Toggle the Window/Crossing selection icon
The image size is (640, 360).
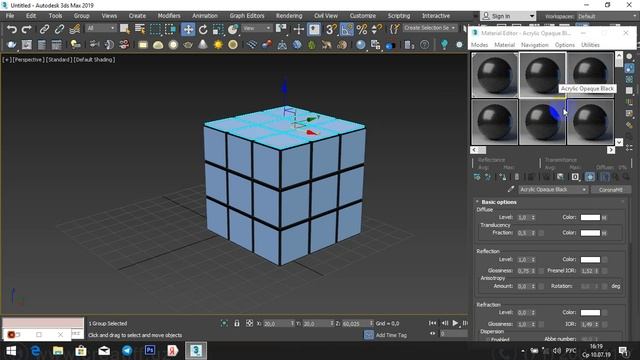170,29
